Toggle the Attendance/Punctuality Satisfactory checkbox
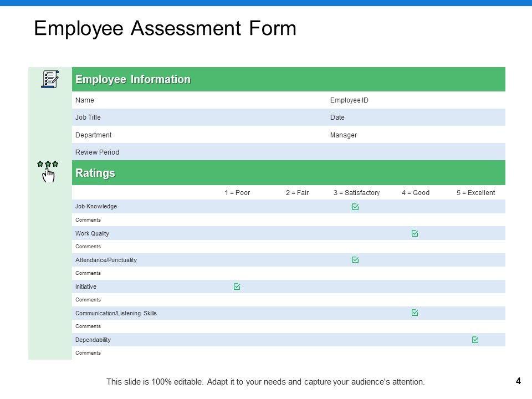This screenshot has height=399, width=532. pyautogui.click(x=355, y=260)
